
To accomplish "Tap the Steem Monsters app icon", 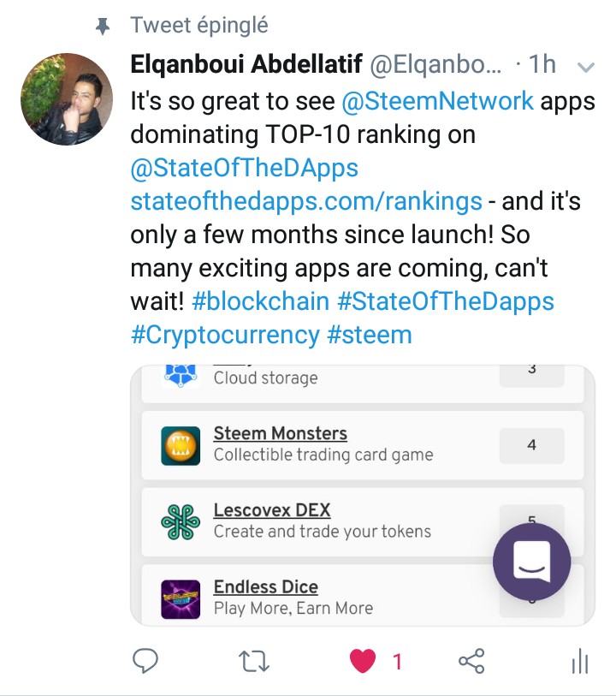I will point(181,446).
